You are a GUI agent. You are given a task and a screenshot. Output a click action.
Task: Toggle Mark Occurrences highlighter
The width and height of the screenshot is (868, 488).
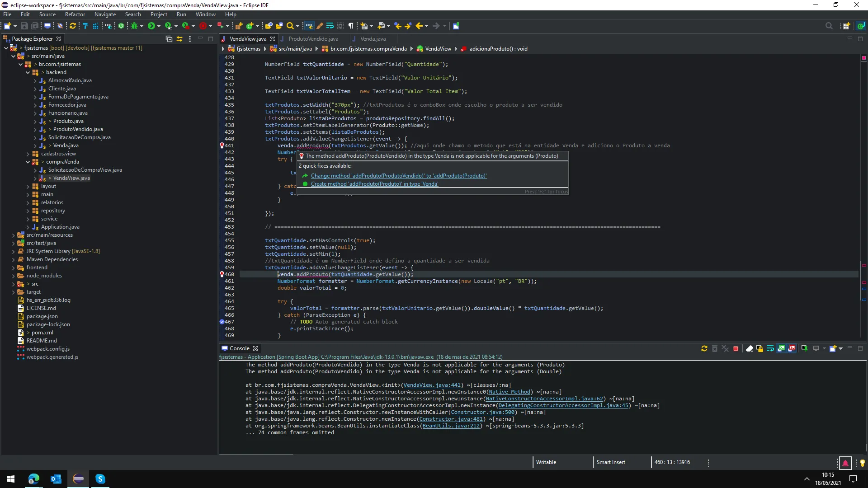coord(320,26)
